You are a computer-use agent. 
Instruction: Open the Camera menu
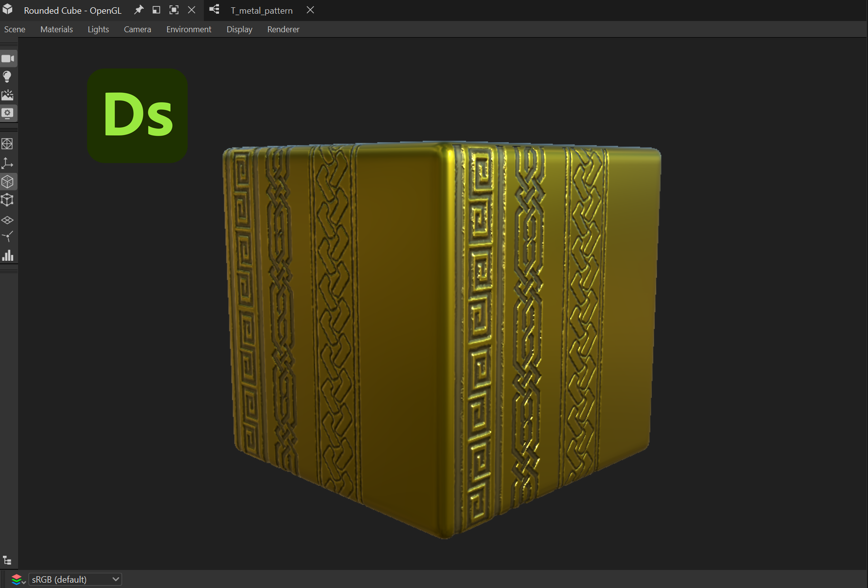137,29
